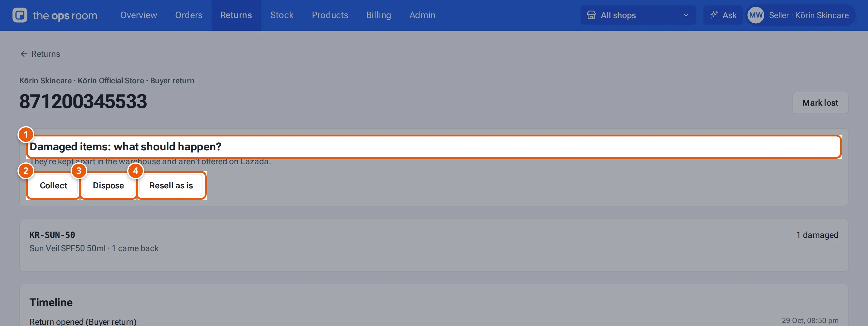The height and width of the screenshot is (326, 868).
Task: Click the sparkle icon on Ask
Action: click(x=714, y=15)
